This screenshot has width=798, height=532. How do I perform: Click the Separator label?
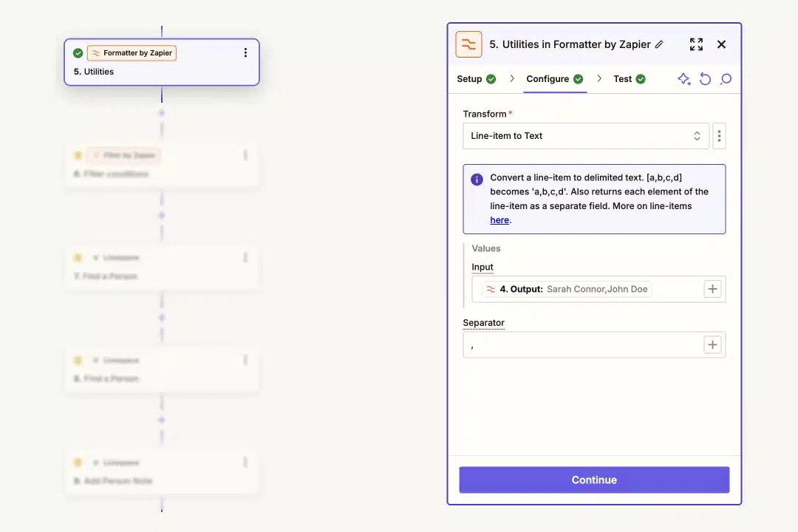[x=483, y=323]
